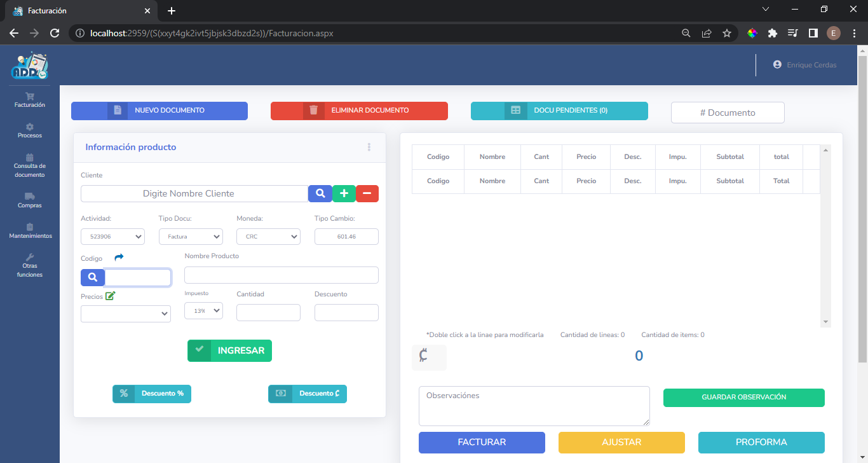Open the three-dot menu in Información producto
Image resolution: width=868 pixels, height=463 pixels.
click(x=369, y=147)
